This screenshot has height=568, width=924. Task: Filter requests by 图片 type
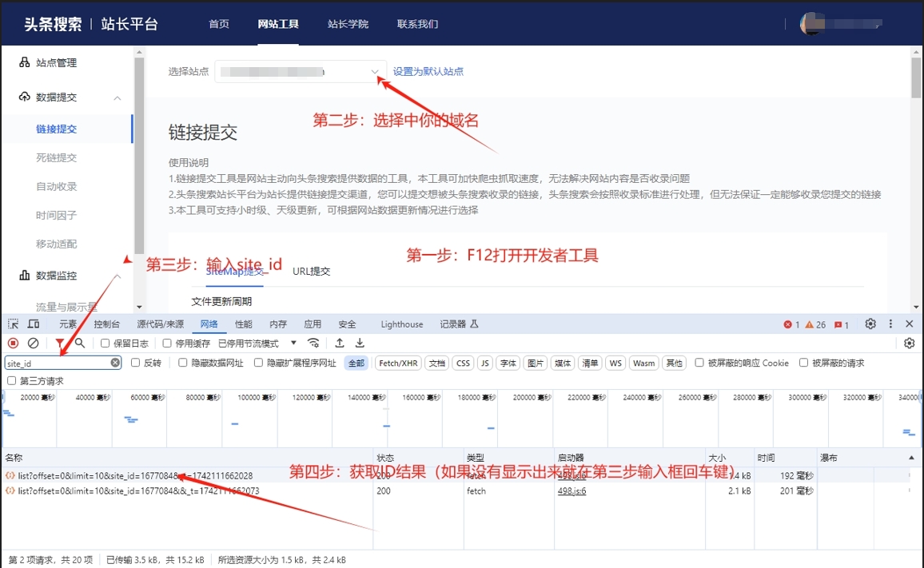point(535,363)
